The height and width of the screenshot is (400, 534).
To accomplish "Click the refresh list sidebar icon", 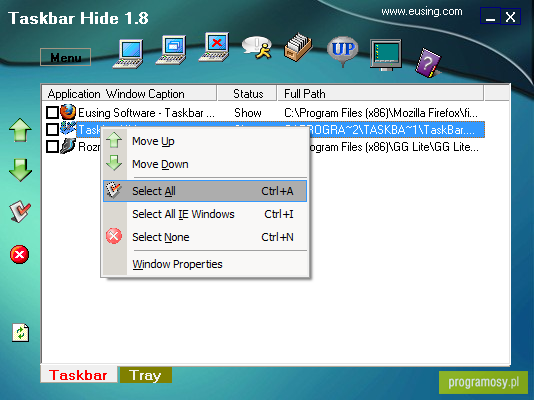I will (x=21, y=333).
